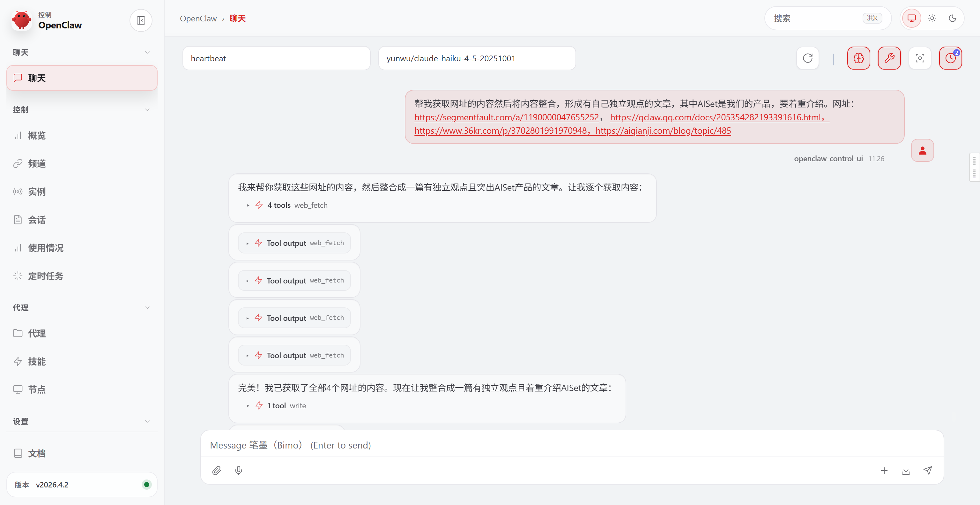Click the user avatar icon beside message
This screenshot has height=505, width=980.
pyautogui.click(x=922, y=150)
